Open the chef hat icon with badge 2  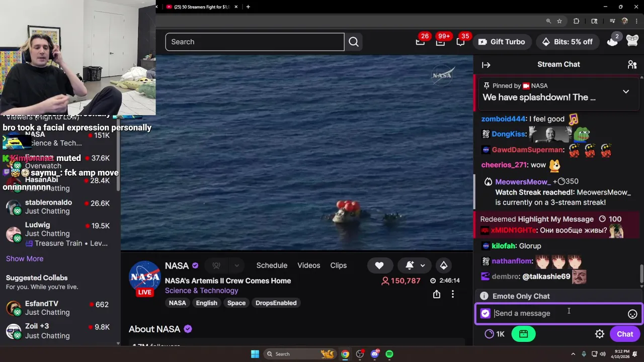612,42
